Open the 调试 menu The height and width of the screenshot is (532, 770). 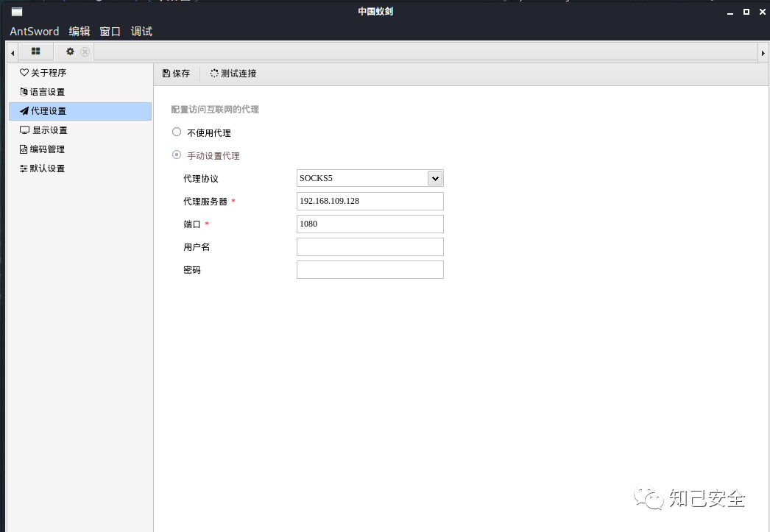point(141,32)
